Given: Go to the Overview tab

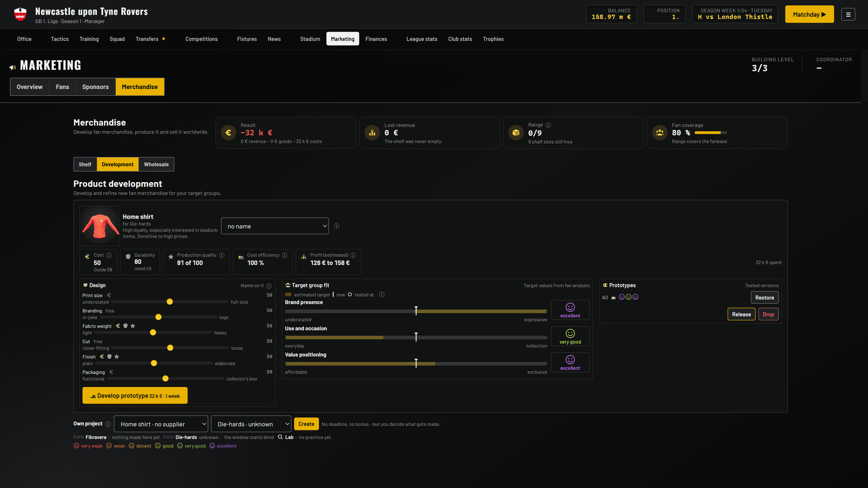Looking at the screenshot, I should tap(30, 87).
